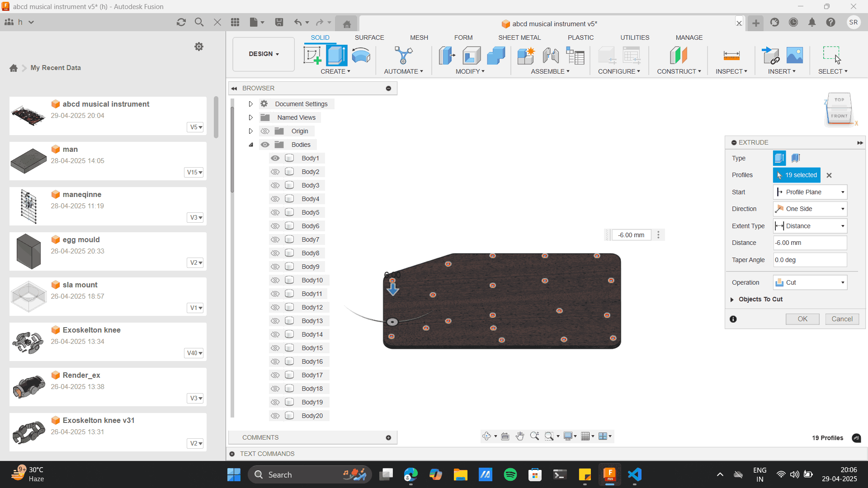
Task: Expand the Named Views node
Action: coord(250,117)
